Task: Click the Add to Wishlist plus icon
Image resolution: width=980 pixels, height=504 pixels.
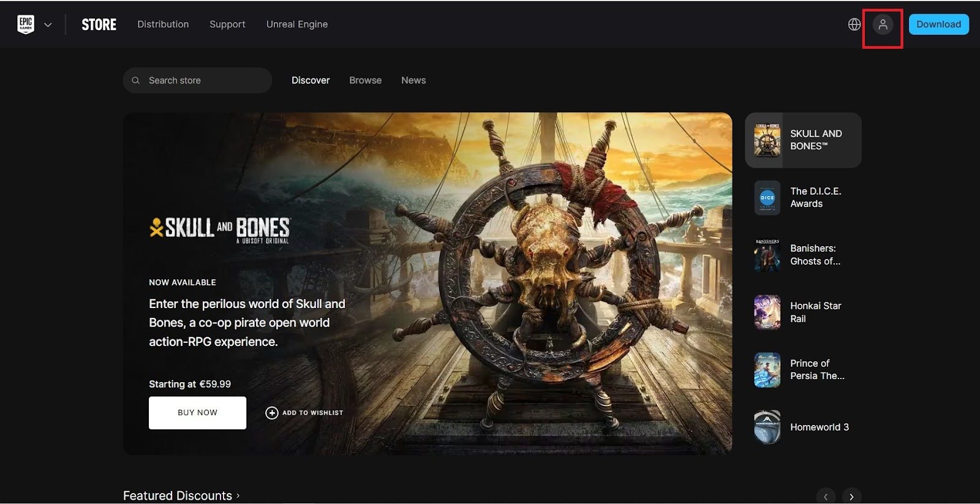Action: (272, 413)
